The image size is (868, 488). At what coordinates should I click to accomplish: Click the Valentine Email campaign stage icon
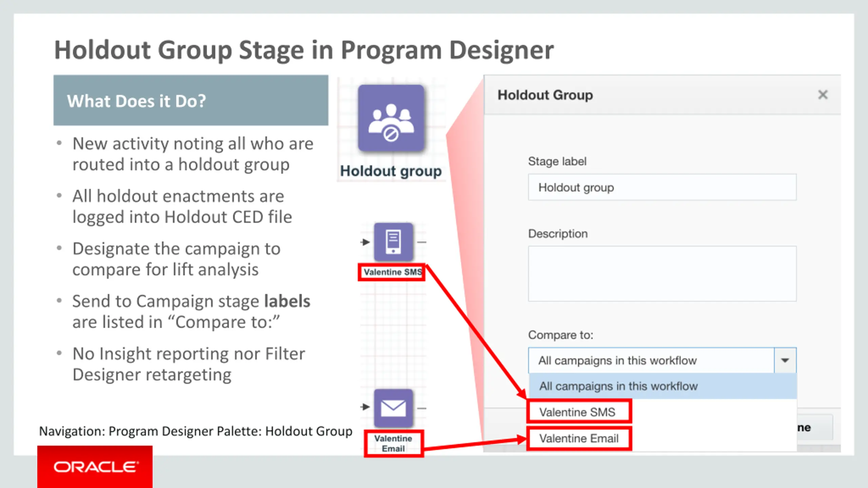coord(393,408)
